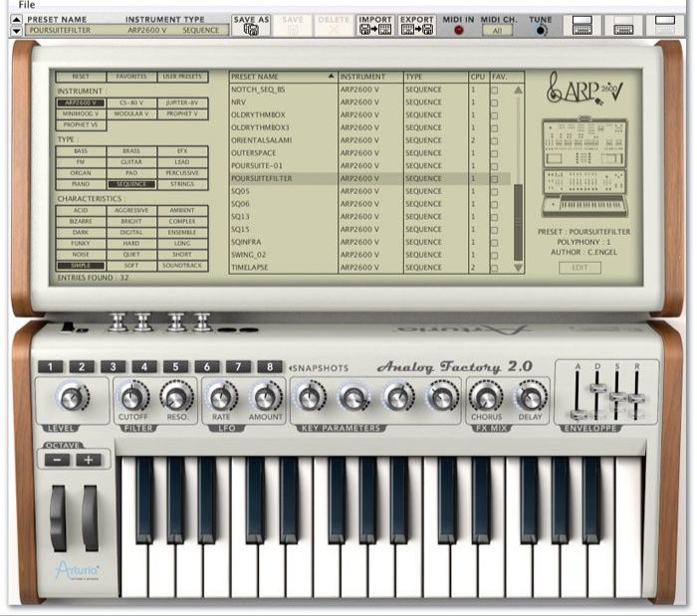Screen dimensions: 697x616
Task: Click the filter Cutoff knob
Action: coord(132,397)
